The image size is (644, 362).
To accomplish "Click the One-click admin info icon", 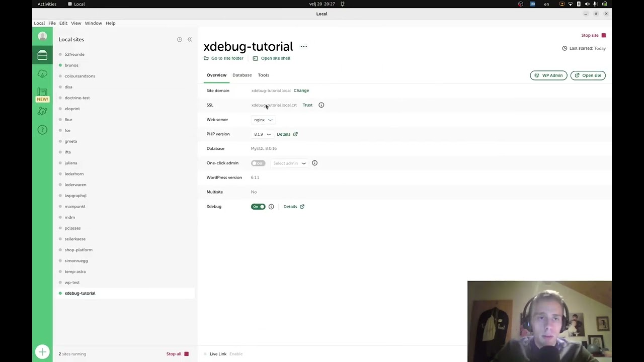I will pos(314,163).
